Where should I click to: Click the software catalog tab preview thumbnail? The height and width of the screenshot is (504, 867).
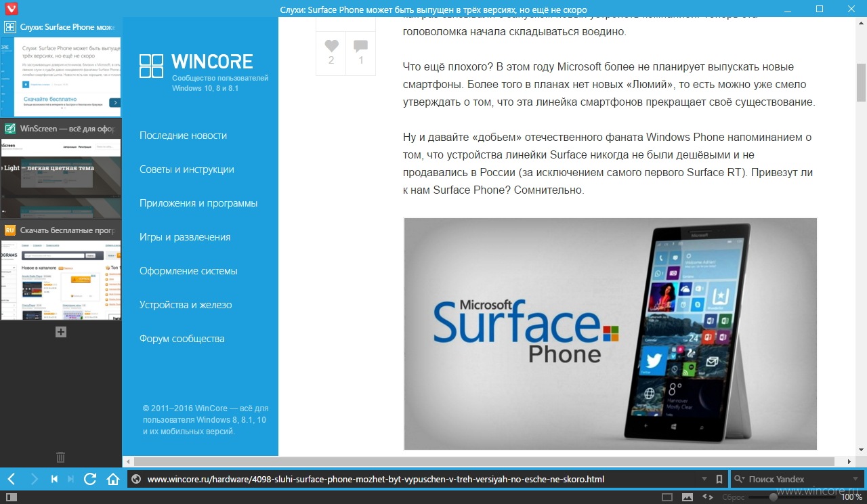point(61,280)
